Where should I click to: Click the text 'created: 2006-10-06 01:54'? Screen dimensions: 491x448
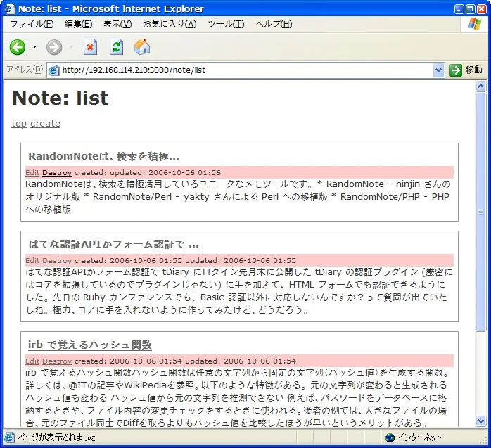(x=129, y=361)
